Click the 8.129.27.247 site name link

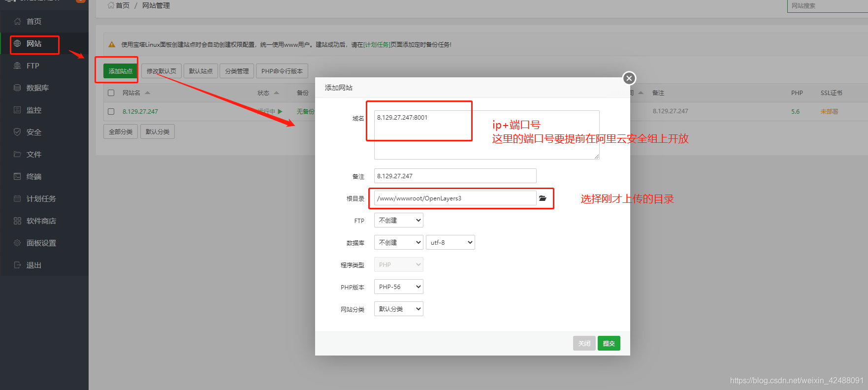(140, 112)
